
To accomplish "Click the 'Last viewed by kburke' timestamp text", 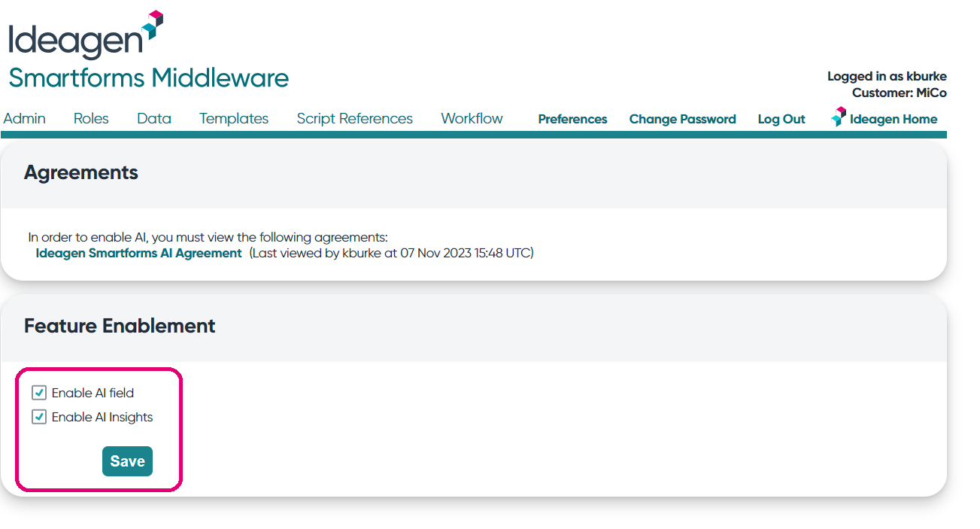I will [391, 253].
